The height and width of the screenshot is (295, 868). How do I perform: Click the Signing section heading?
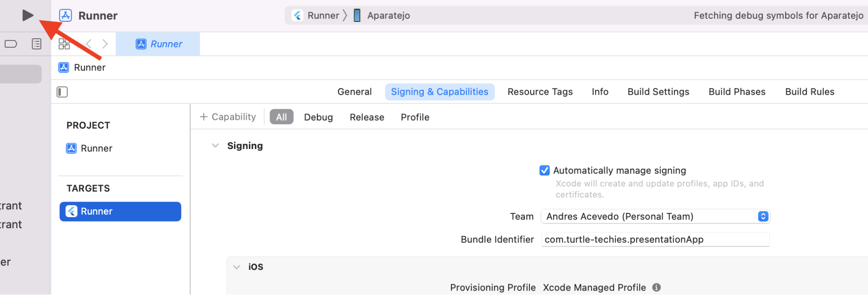tap(245, 146)
